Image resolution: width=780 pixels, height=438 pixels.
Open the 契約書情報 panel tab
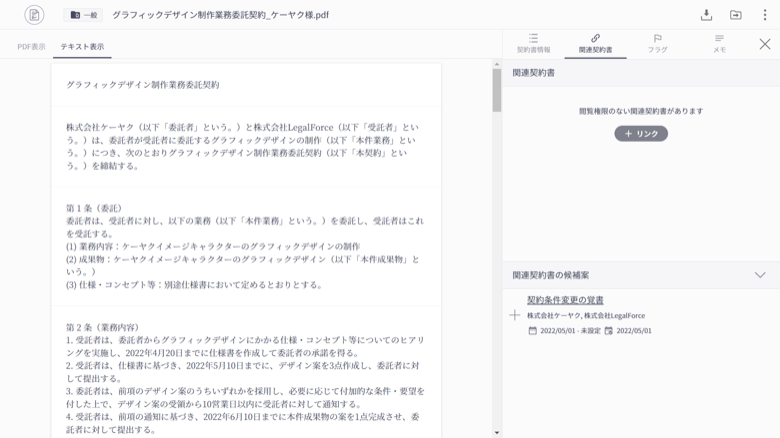pyautogui.click(x=533, y=44)
